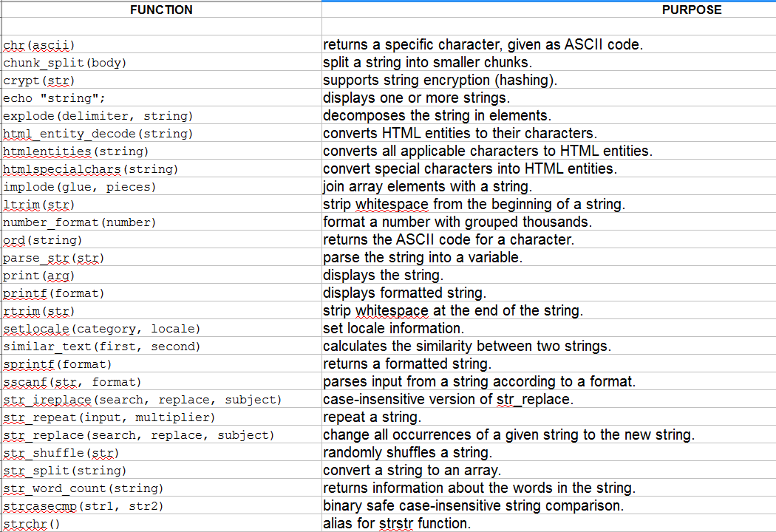Click "format a number with grouped thousands." cell
The height and width of the screenshot is (532, 776).
pos(457,222)
